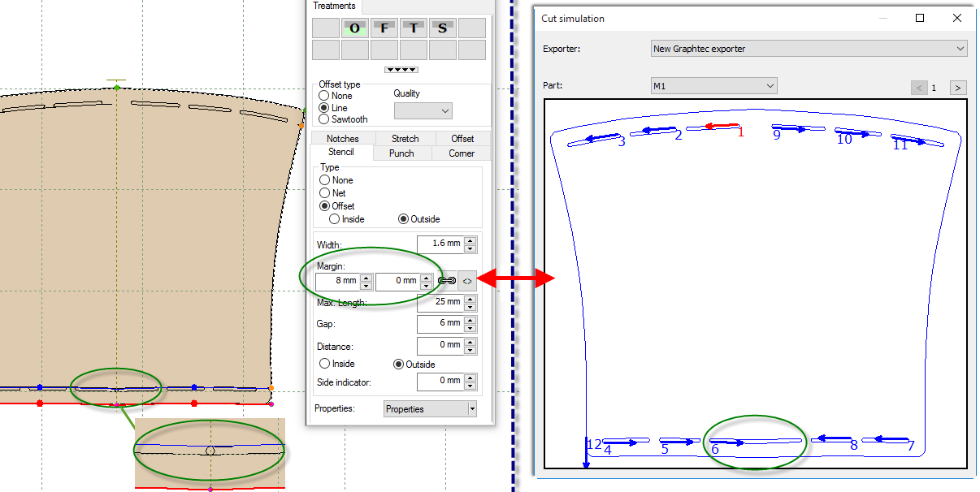The height and width of the screenshot is (492, 980).
Task: Decrease second Margin value with down spinner
Action: pos(427,285)
